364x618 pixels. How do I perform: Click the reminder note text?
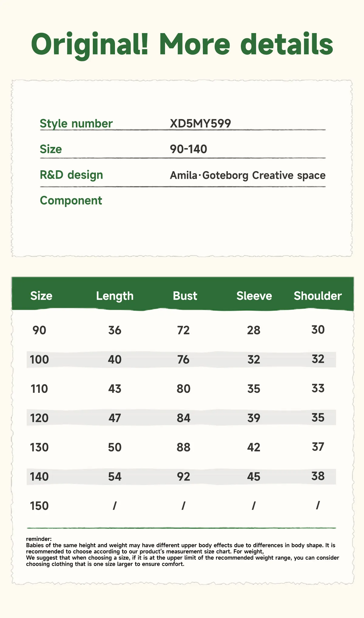point(182,552)
